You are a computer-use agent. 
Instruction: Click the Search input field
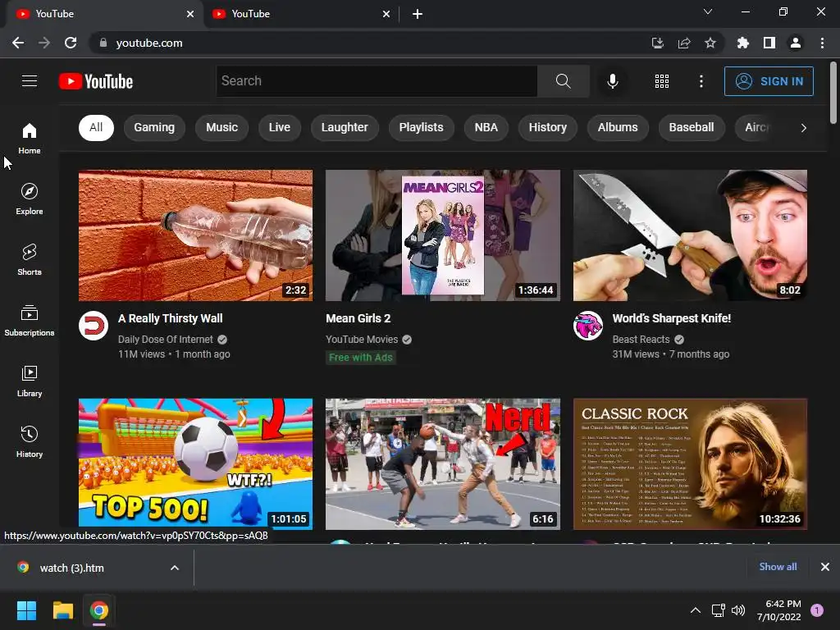pos(377,81)
